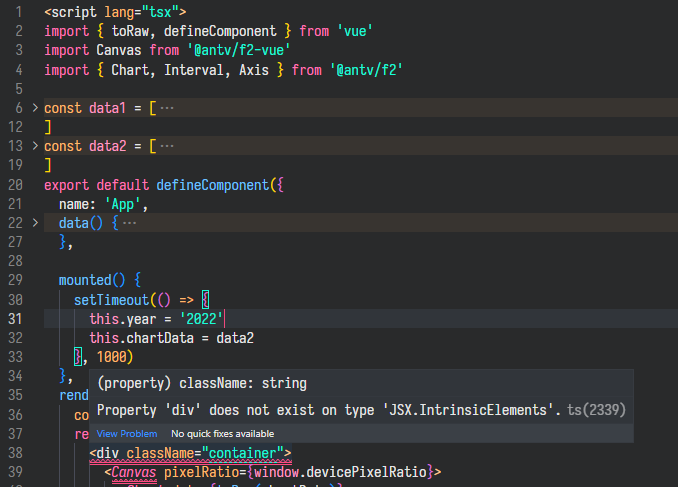
Task: Click the 'defineComponent' call on line 20
Action: pyautogui.click(x=213, y=185)
